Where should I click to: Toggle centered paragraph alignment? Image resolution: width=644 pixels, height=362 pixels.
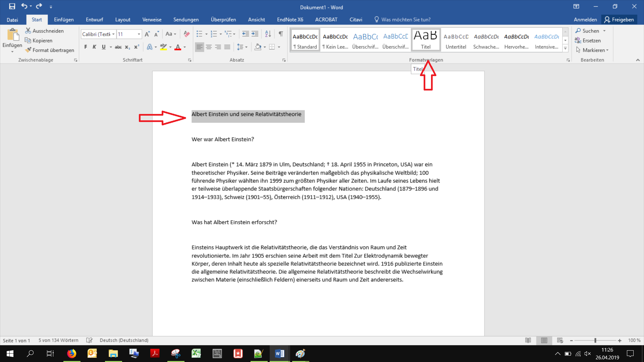(x=209, y=47)
